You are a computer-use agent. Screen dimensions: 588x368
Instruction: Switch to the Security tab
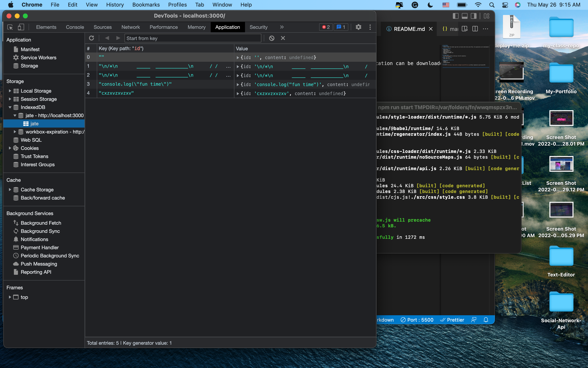click(x=258, y=27)
